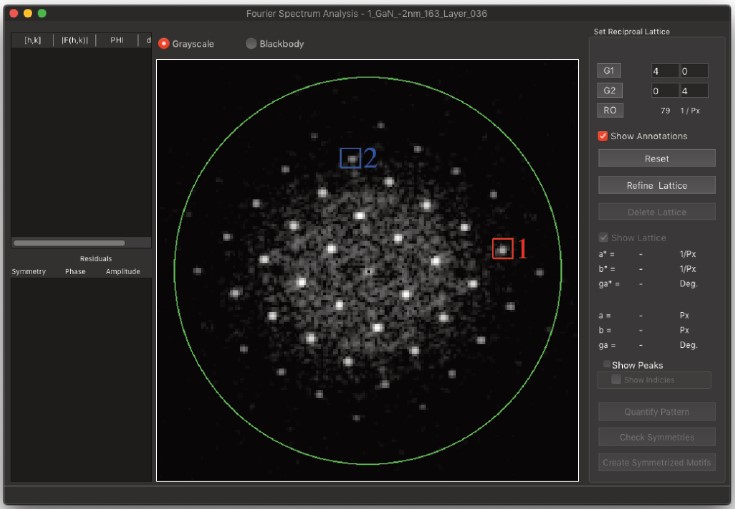The image size is (735, 509).
Task: Select the blue-boxed diffraction spot labeled 2
Action: 351,158
